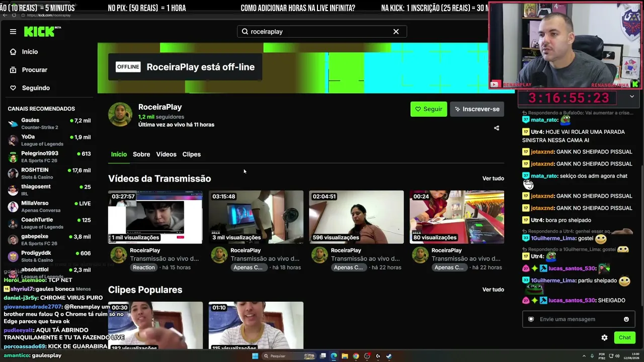Show hidden system tray icons

coord(584,356)
